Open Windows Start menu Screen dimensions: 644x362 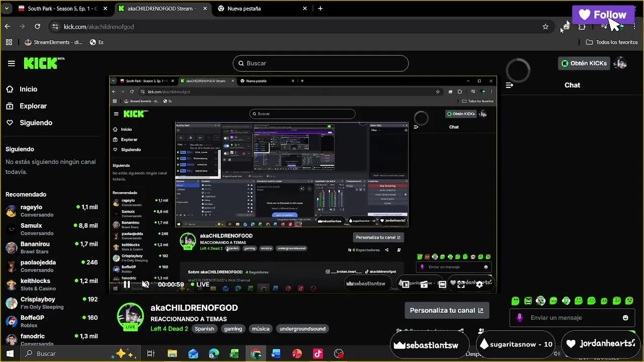coord(10,354)
